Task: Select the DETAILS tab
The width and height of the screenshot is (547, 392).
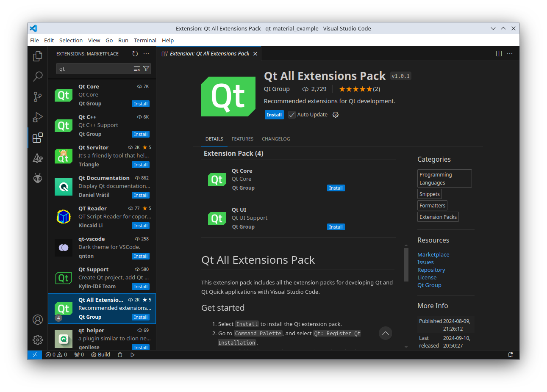Action: click(214, 139)
